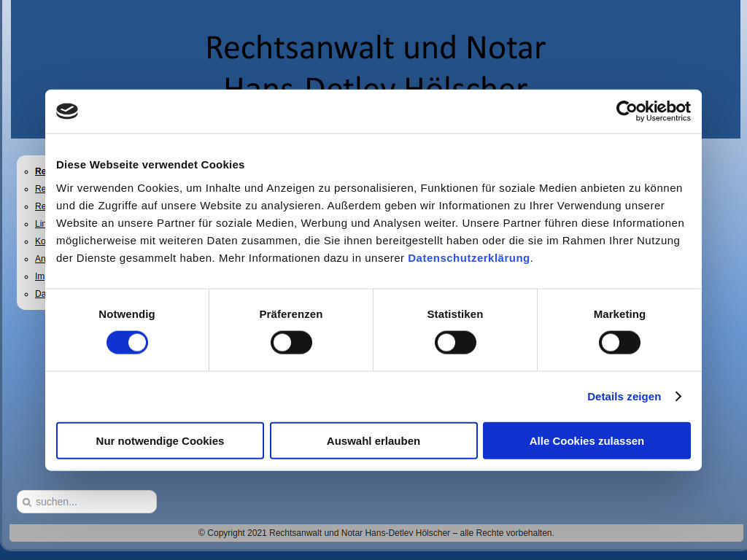
Task: Click the Präferenzen category label
Action: pyautogui.click(x=290, y=314)
